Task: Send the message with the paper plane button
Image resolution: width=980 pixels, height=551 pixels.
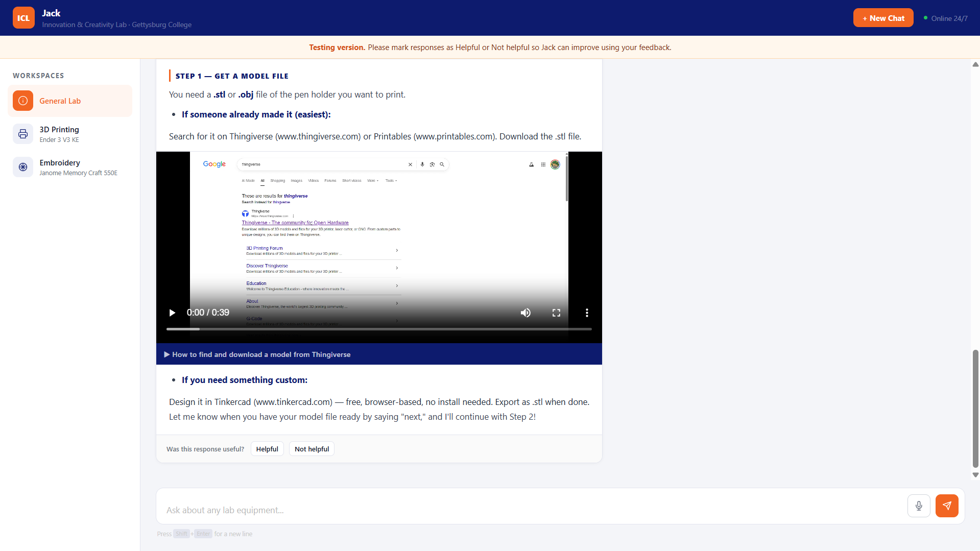Action: (946, 506)
